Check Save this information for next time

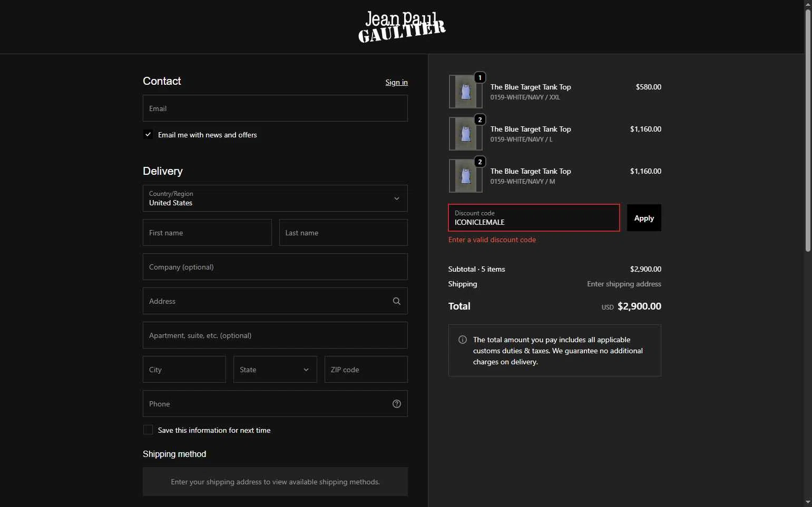[x=148, y=430]
